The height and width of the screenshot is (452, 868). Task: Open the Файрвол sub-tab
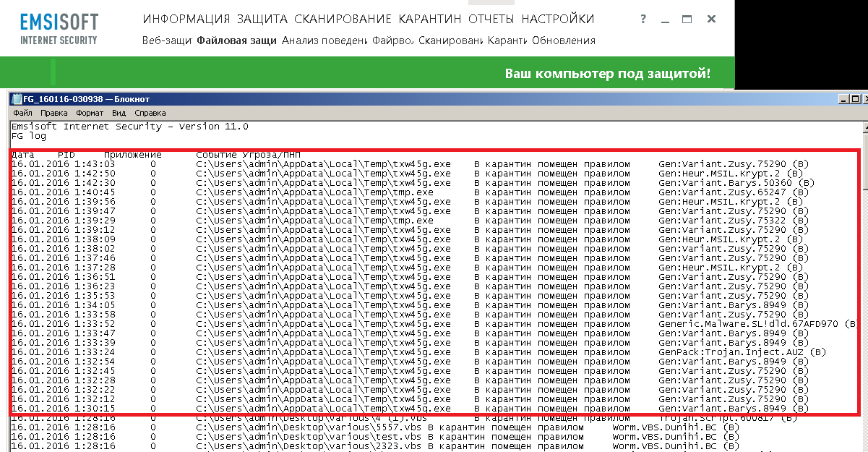click(393, 40)
